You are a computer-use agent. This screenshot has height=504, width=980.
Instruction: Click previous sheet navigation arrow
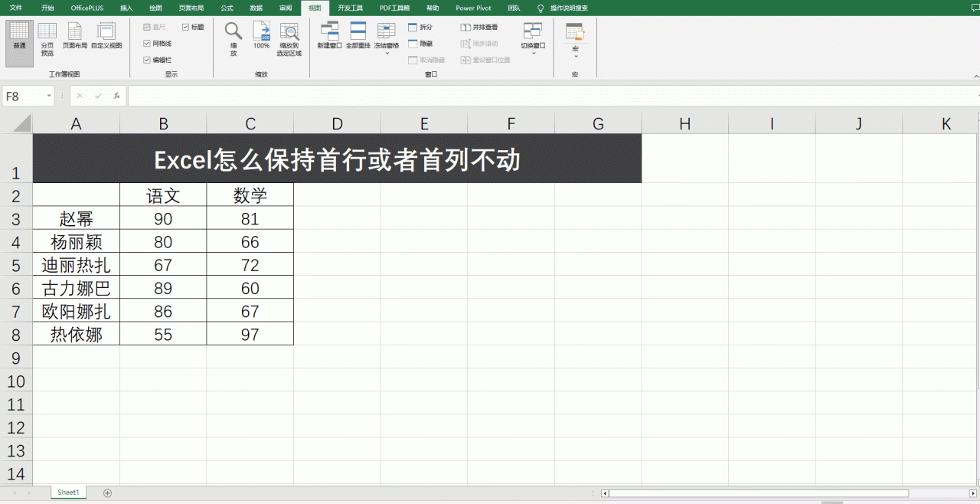(15, 493)
